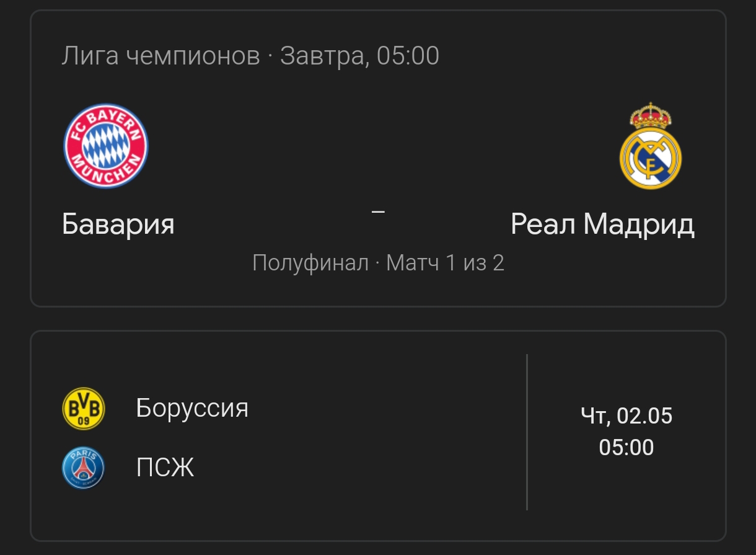Screen dimensions: 756x555
Task: Open the Лига чемпионов league label
Action: tap(160, 56)
